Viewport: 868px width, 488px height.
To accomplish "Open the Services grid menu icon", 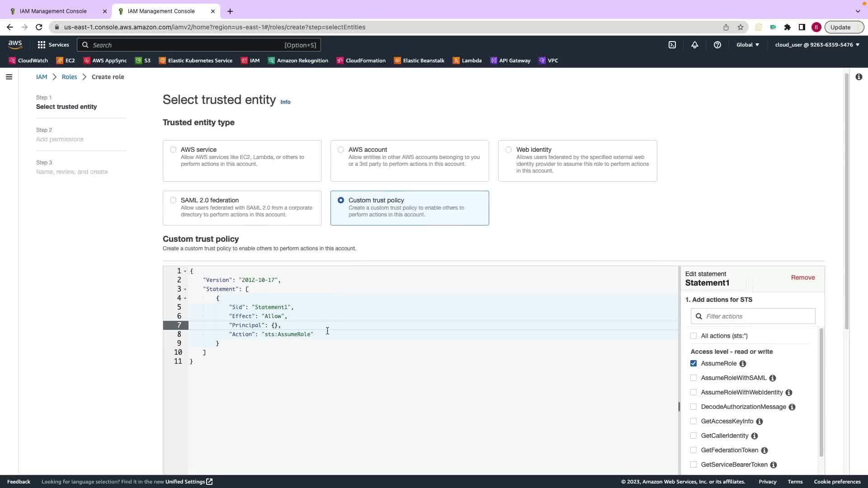I will pyautogui.click(x=42, y=45).
